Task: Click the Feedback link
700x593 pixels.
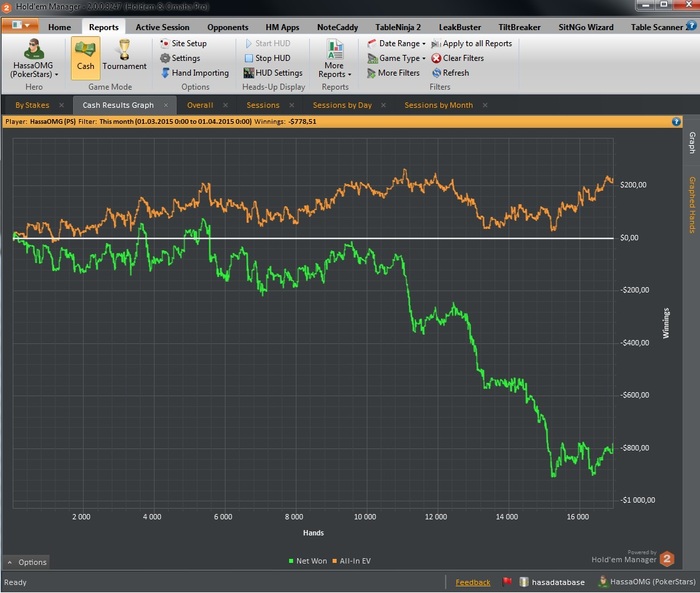Action: click(473, 582)
